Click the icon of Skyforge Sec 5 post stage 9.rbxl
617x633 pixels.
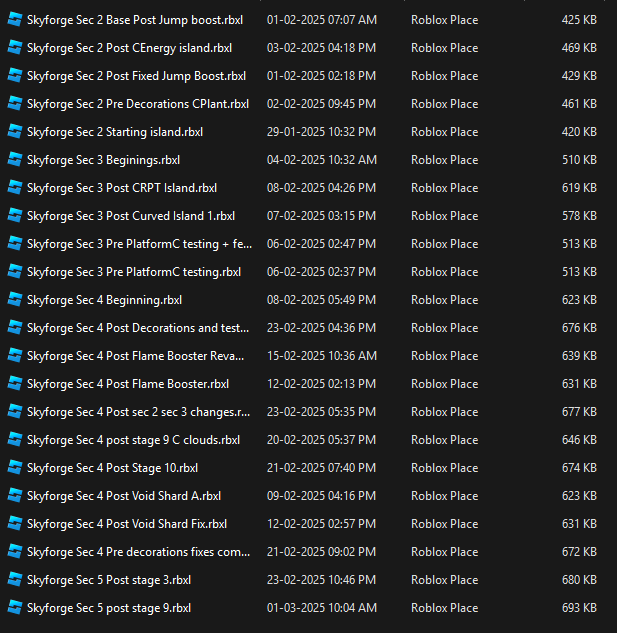pos(15,608)
